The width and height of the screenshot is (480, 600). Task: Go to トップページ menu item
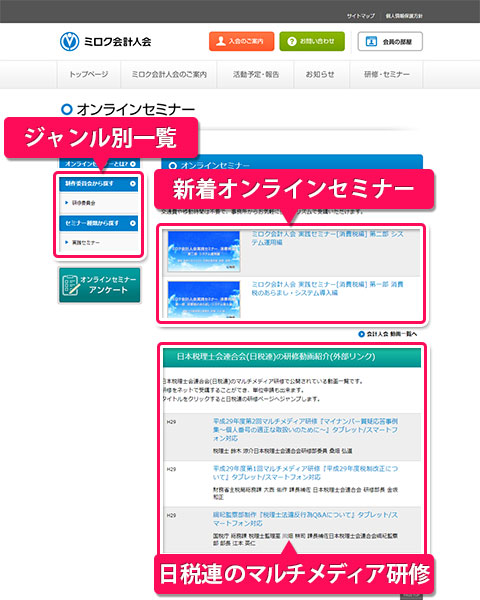(x=89, y=74)
